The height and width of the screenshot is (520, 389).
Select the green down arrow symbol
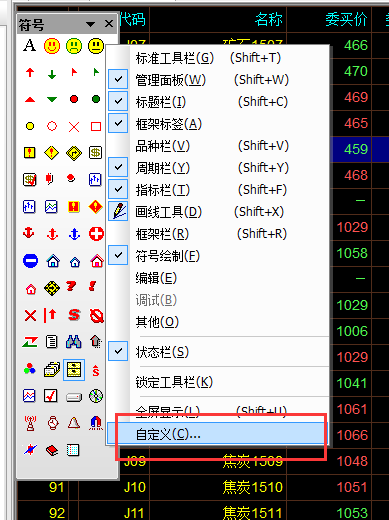(x=52, y=73)
